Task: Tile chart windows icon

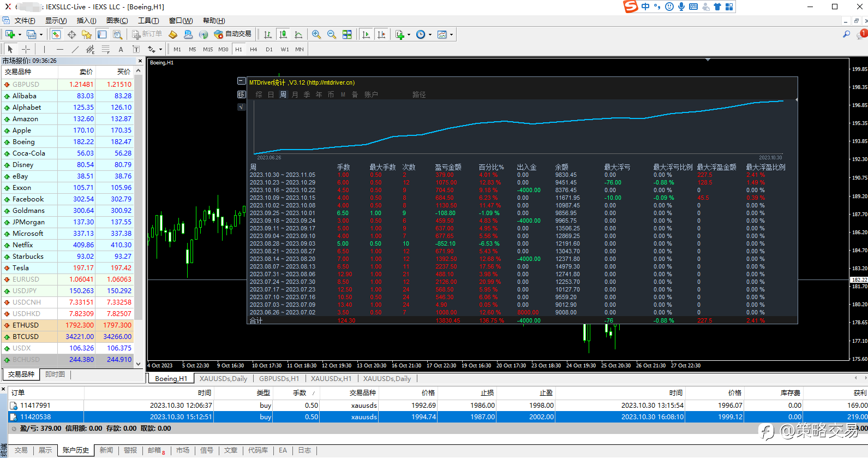Action: (347, 34)
